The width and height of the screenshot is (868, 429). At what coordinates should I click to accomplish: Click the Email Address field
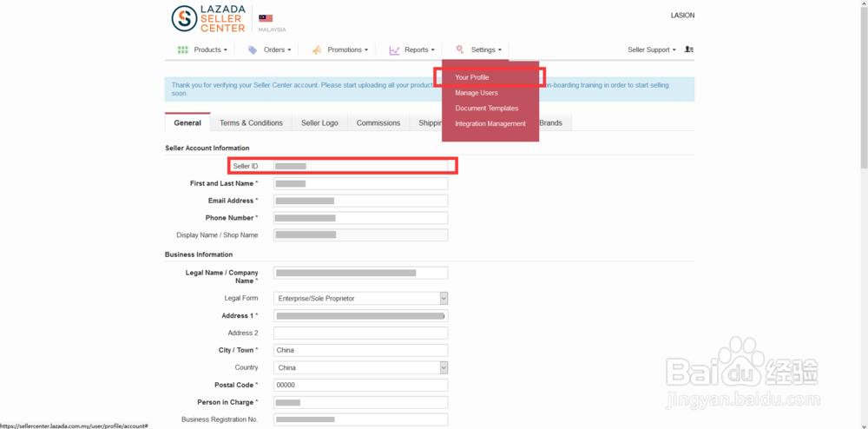(360, 201)
